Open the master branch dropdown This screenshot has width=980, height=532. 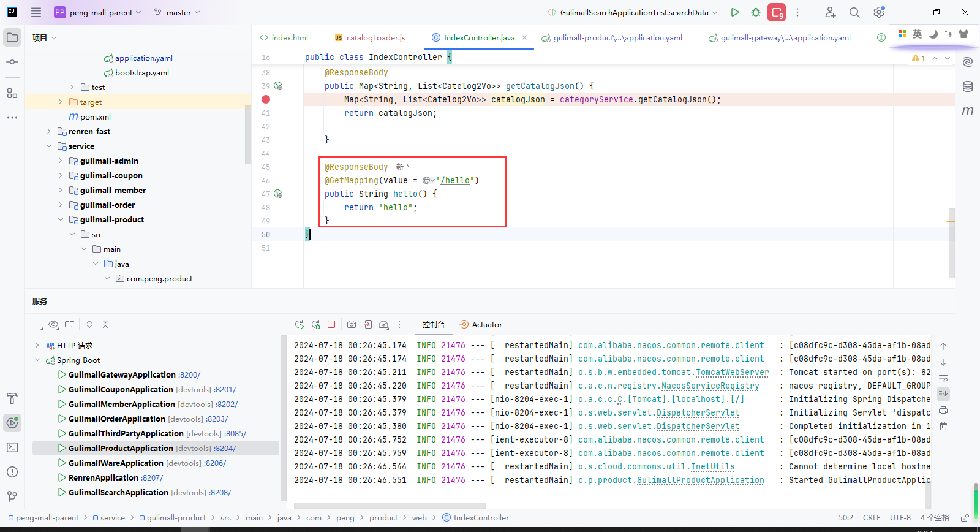pyautogui.click(x=177, y=12)
